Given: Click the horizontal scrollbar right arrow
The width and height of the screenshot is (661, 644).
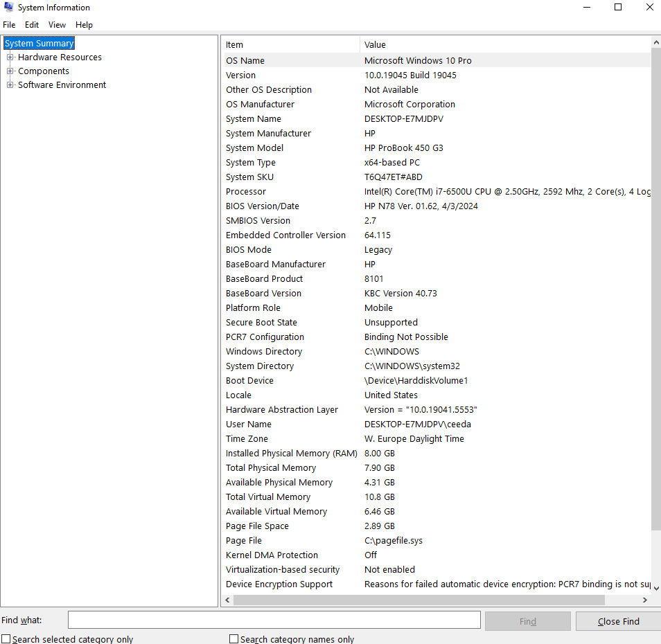Looking at the screenshot, I should coord(644,600).
